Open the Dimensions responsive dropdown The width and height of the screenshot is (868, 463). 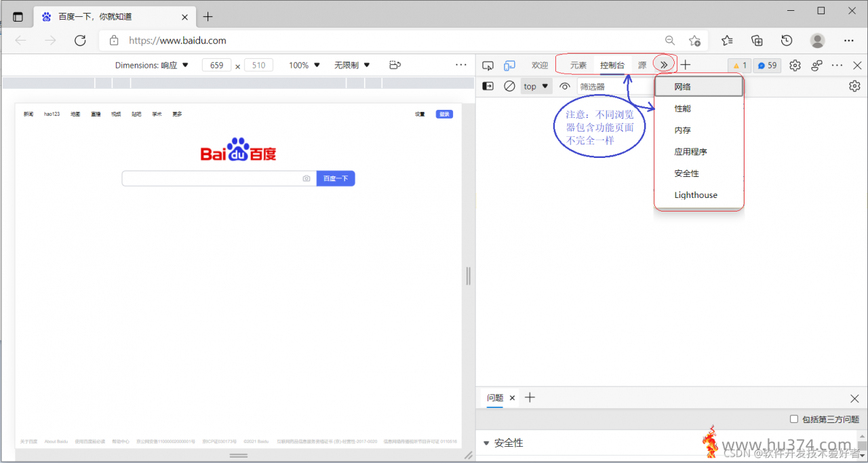tap(153, 65)
